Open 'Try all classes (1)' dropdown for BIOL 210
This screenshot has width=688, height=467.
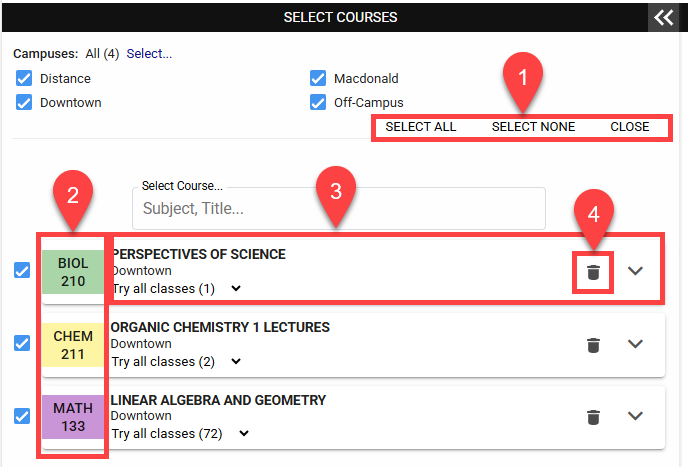click(x=177, y=289)
